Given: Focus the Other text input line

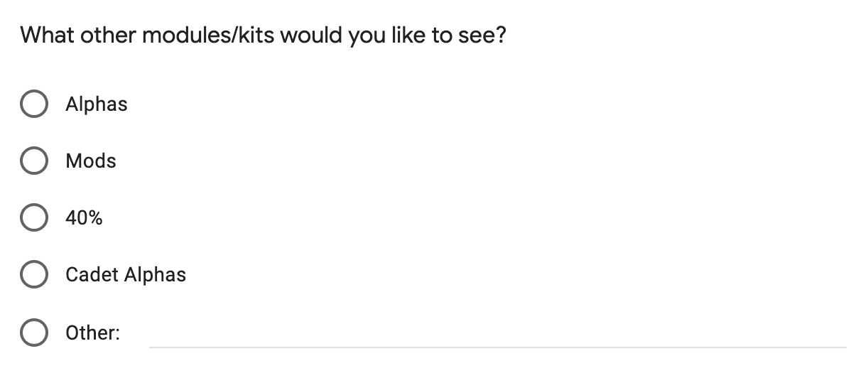Looking at the screenshot, I should (497, 334).
